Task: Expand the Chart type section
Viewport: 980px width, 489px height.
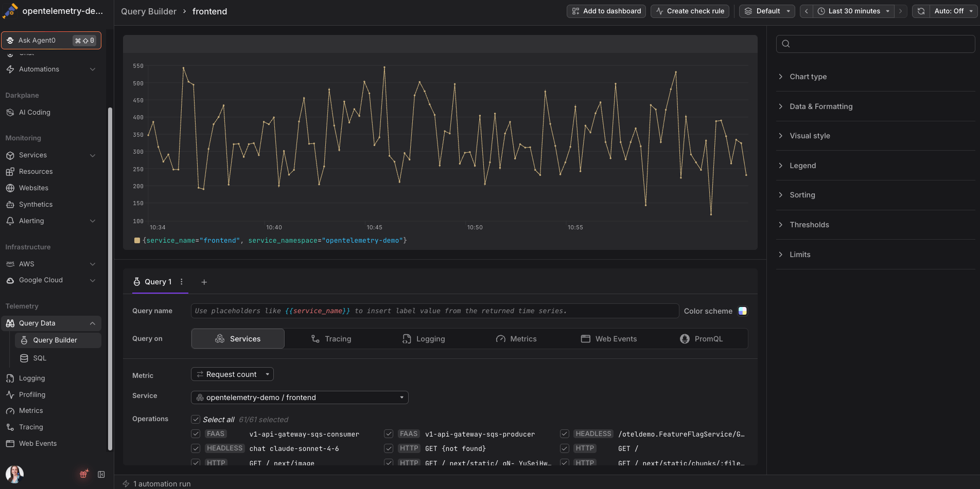Action: (x=876, y=77)
